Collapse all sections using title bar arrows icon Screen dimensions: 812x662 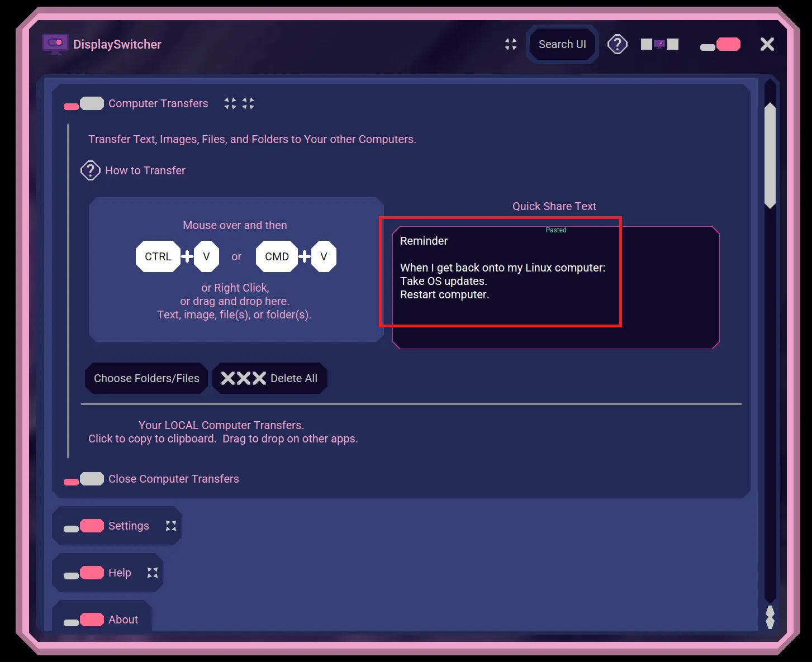511,44
